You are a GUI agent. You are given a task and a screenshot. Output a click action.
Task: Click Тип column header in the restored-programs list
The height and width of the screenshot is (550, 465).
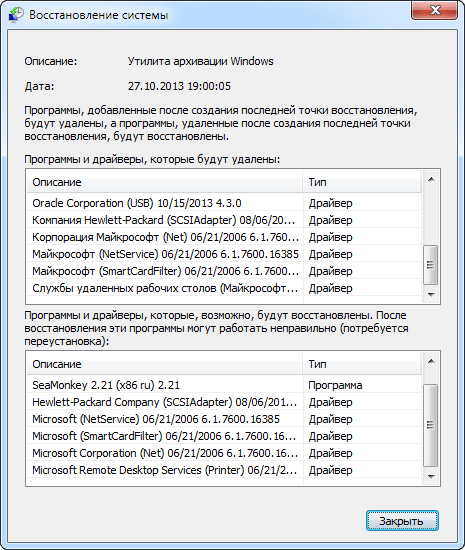362,364
